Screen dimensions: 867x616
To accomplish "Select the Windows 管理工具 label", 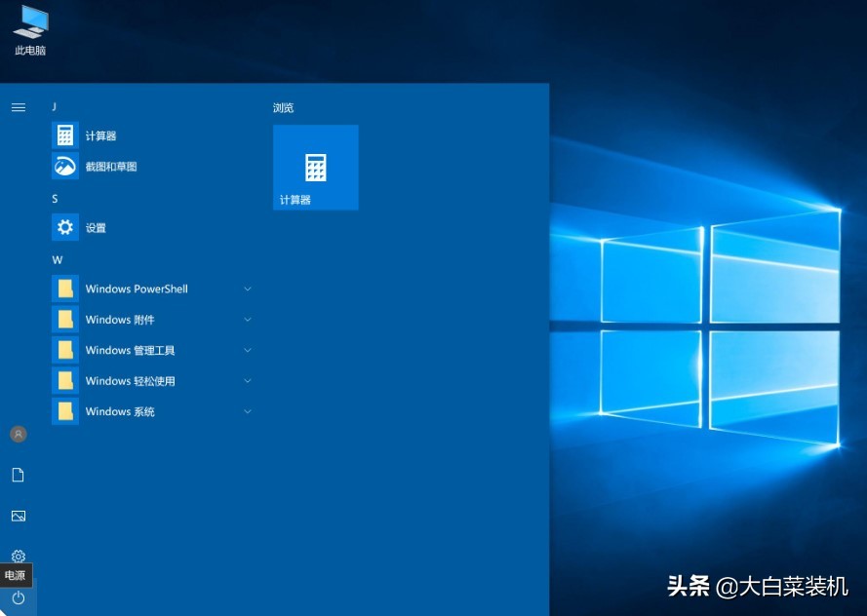I will (130, 350).
